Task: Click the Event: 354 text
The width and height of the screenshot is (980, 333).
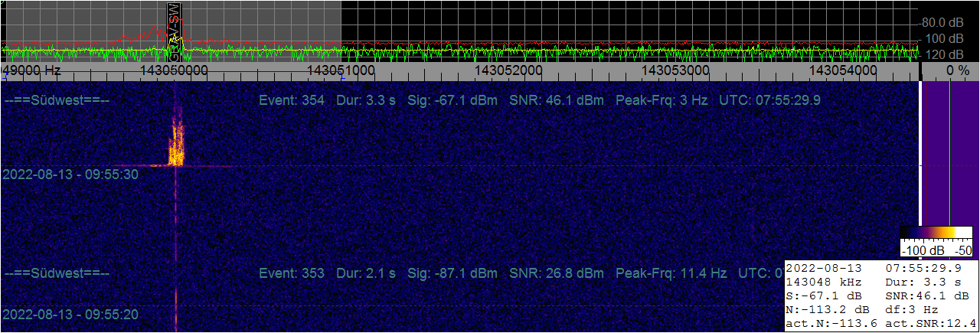Action: (x=292, y=101)
